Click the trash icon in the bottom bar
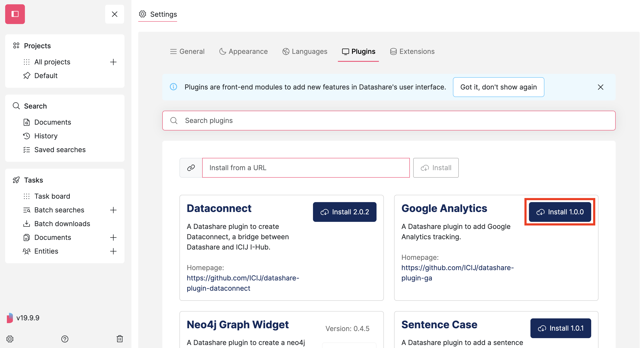This screenshot has width=644, height=348. [120, 339]
